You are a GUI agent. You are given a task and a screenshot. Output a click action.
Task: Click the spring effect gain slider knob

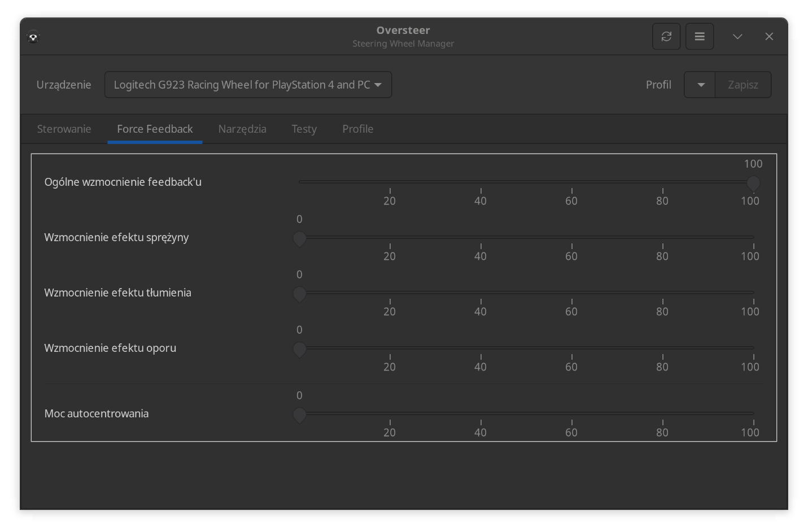click(x=299, y=238)
